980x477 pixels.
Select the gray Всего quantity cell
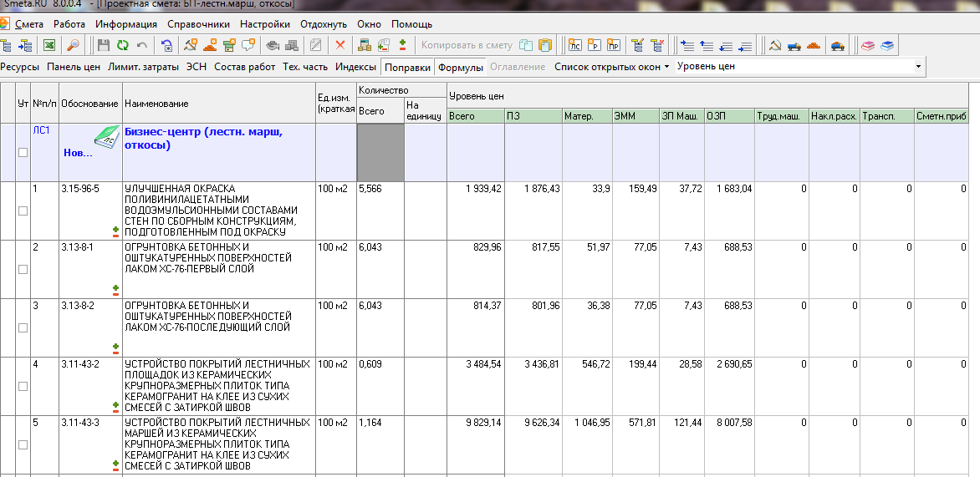click(x=380, y=152)
